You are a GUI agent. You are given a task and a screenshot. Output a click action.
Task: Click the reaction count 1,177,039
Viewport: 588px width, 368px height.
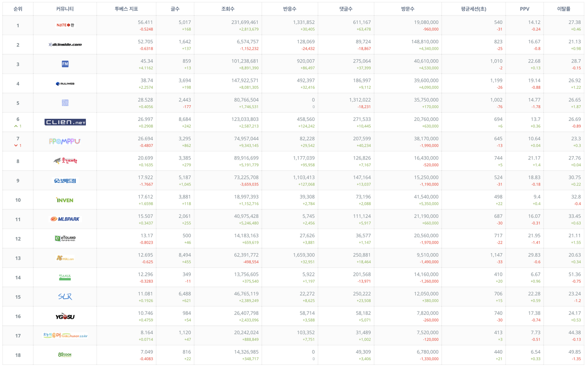[x=304, y=158]
